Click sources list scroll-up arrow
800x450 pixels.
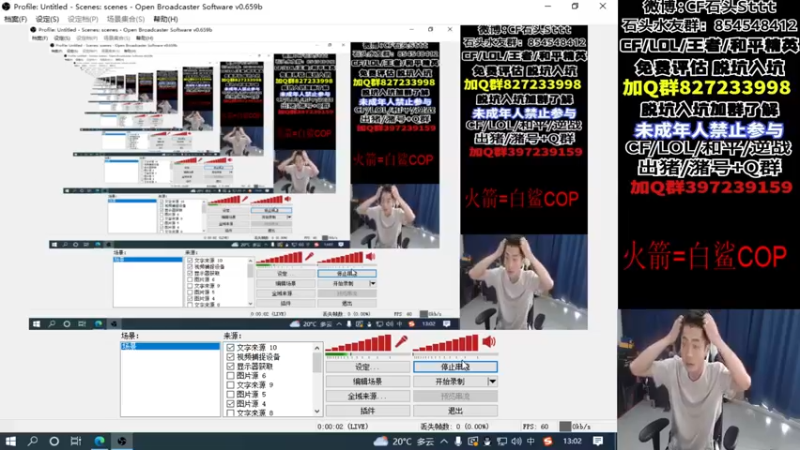tap(317, 348)
